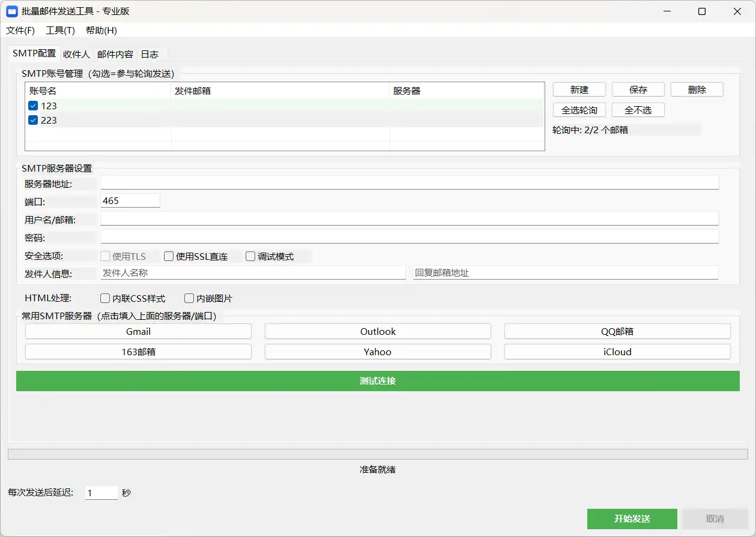This screenshot has height=537, width=756.
Task: Click the 账号名 column header
Action: point(98,91)
